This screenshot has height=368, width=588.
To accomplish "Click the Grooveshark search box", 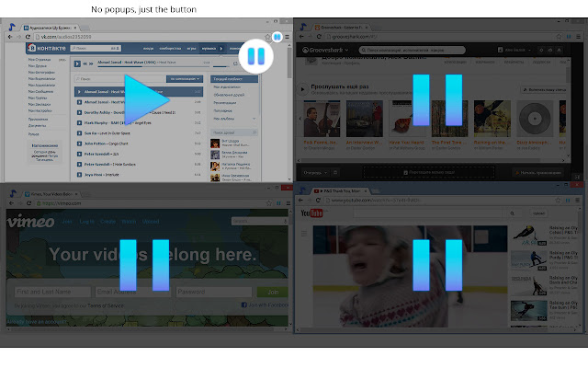I will 413,50.
